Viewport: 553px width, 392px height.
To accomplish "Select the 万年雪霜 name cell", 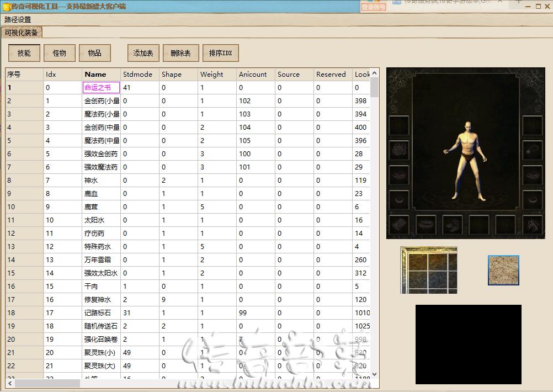I will pyautogui.click(x=101, y=259).
